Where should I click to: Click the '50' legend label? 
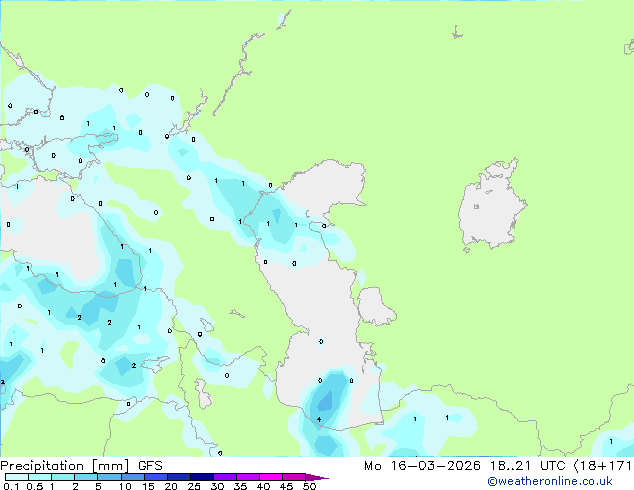(x=309, y=486)
